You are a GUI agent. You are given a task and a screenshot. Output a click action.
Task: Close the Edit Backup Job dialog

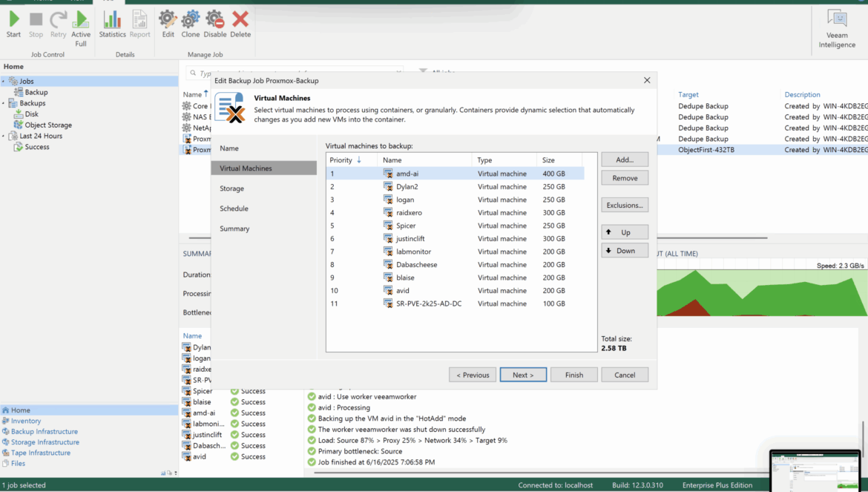pos(647,80)
